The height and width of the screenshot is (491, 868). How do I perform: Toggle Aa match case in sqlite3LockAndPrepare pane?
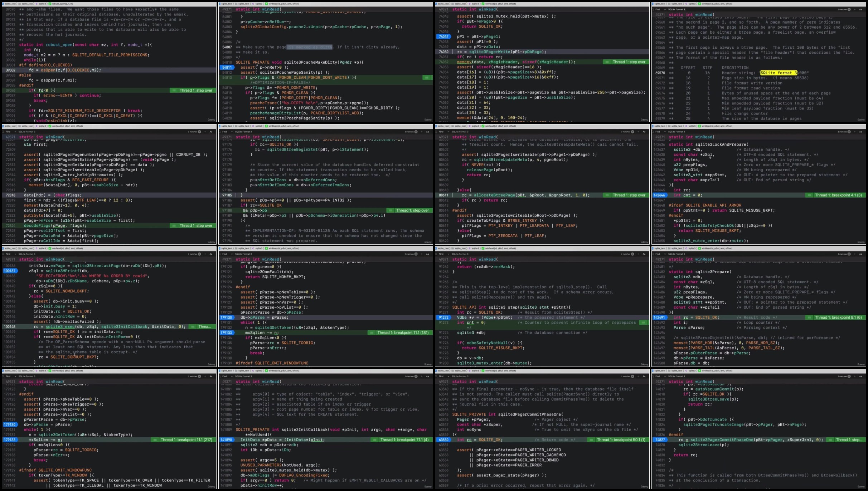pos(860,132)
